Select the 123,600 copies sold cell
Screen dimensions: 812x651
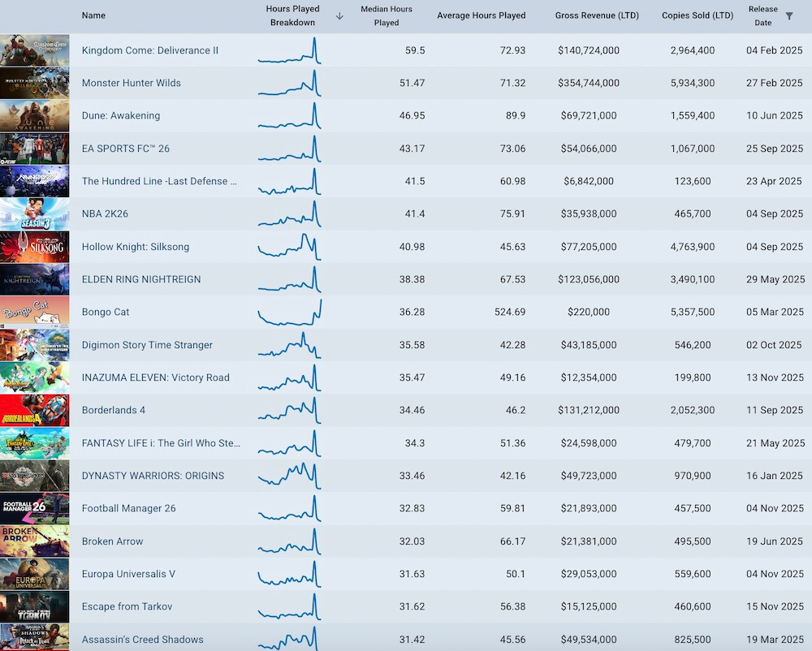click(693, 181)
